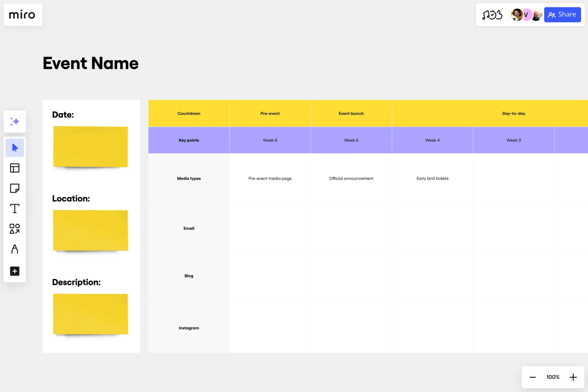Select the Media types row label
The image size is (588, 392).
coord(189,178)
